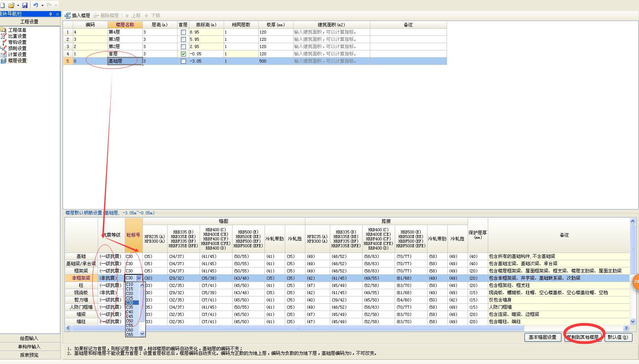Image resolution: width=639 pixels, height=364 pixels.
Task: Click the New file icon
Action: [x=2, y=5]
